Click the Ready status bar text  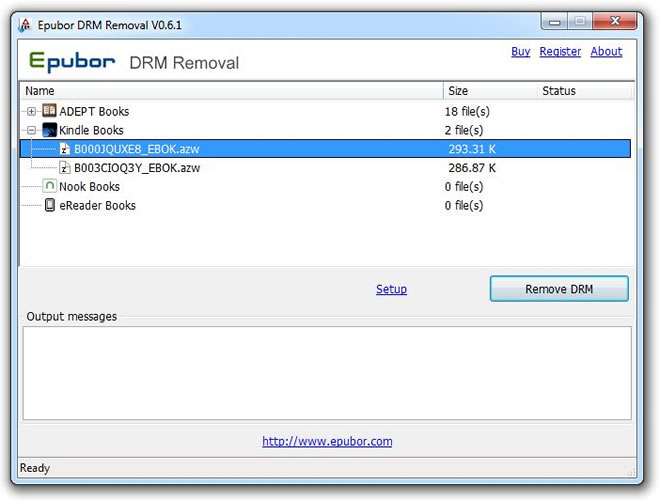click(x=35, y=468)
